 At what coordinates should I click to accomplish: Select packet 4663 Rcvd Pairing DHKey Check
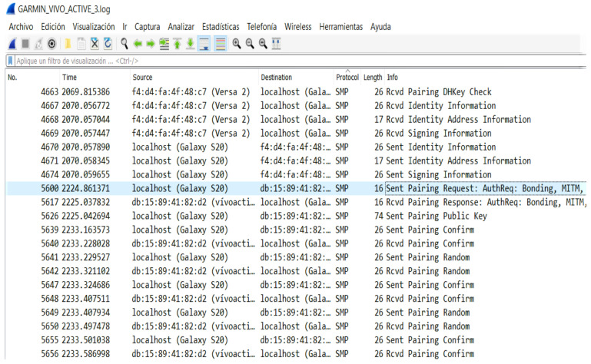tap(296, 92)
